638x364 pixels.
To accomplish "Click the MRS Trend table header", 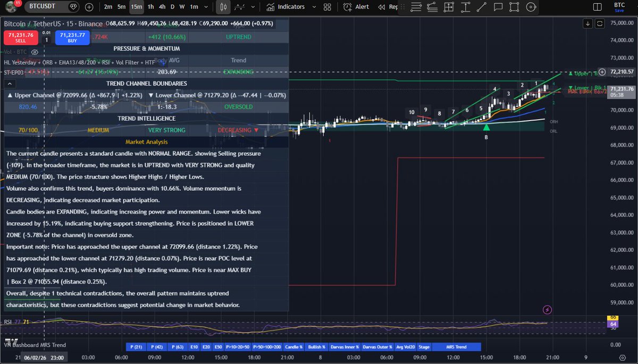I will click(x=457, y=347).
